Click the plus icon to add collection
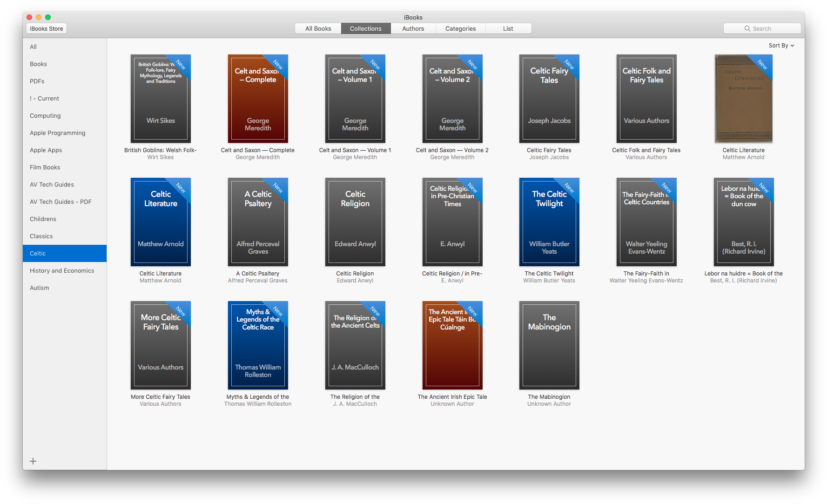 click(33, 461)
